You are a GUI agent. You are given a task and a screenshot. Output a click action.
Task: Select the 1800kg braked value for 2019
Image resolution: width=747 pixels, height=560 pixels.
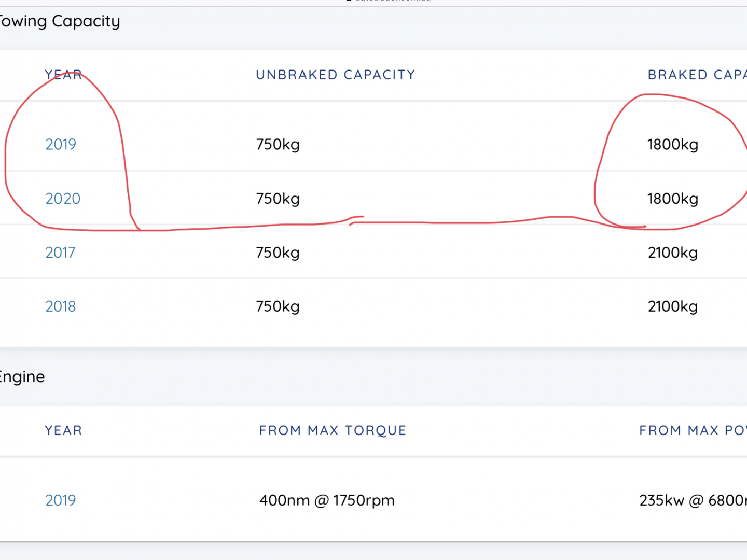click(672, 144)
